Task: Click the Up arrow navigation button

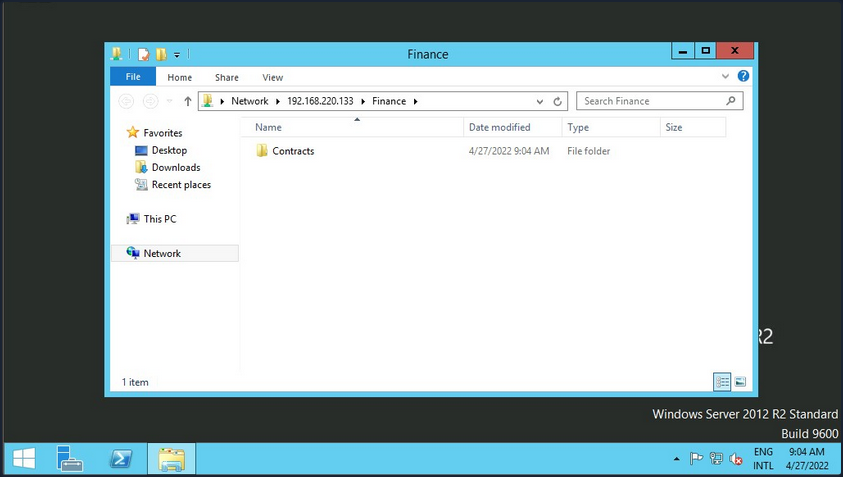Action: [x=187, y=101]
